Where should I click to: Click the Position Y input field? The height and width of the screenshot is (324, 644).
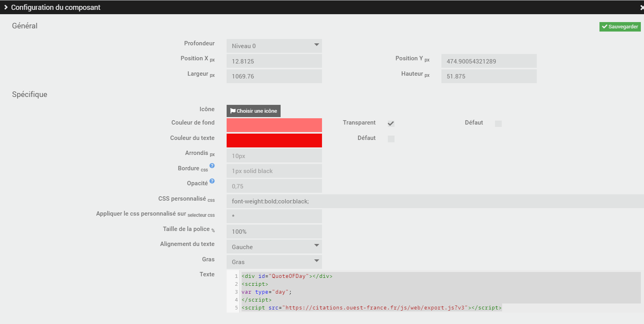pos(489,61)
